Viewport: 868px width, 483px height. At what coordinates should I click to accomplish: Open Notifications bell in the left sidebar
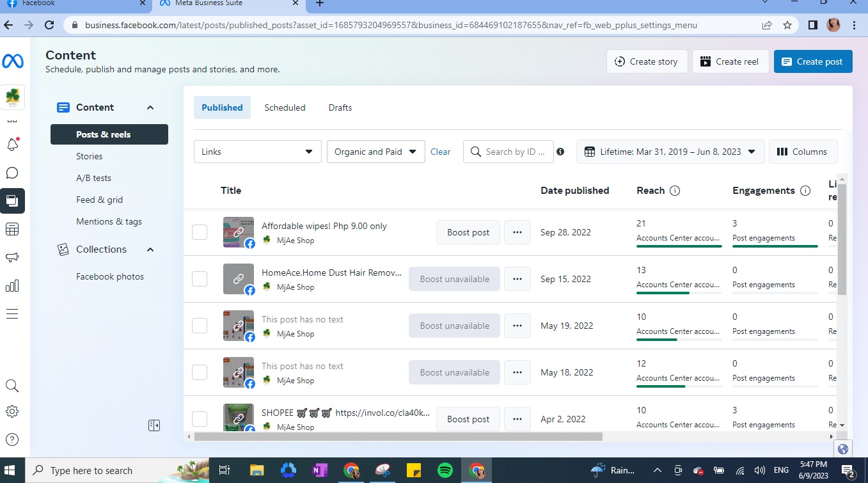tap(13, 145)
